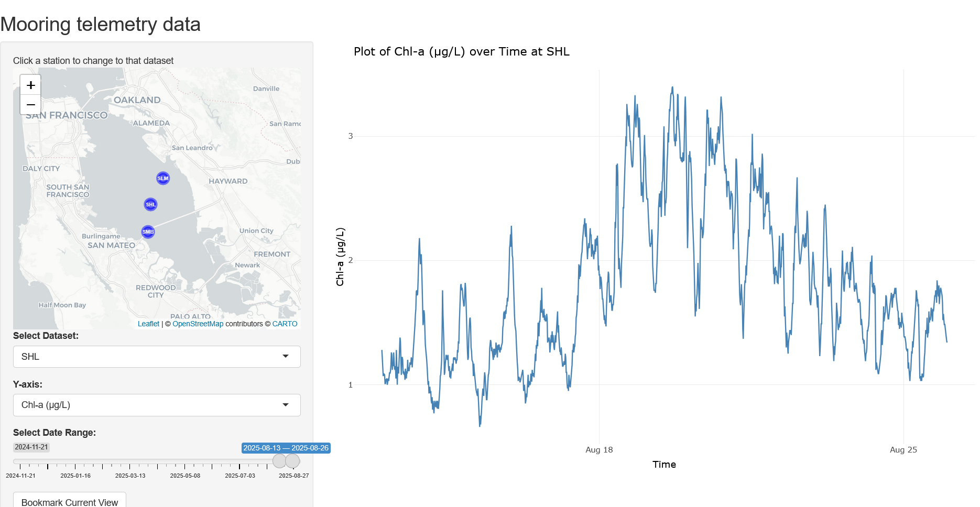Select the SHL station marker
This screenshot has height=507, width=980.
(150, 204)
